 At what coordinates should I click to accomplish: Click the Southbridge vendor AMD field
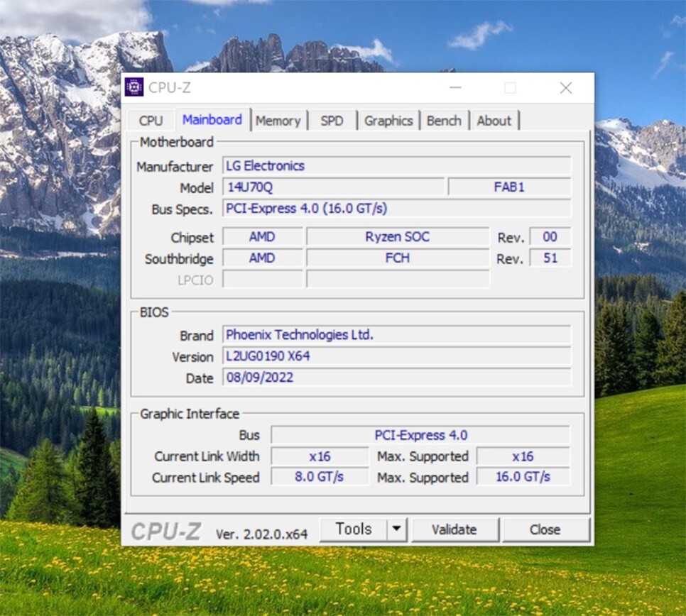pyautogui.click(x=263, y=258)
